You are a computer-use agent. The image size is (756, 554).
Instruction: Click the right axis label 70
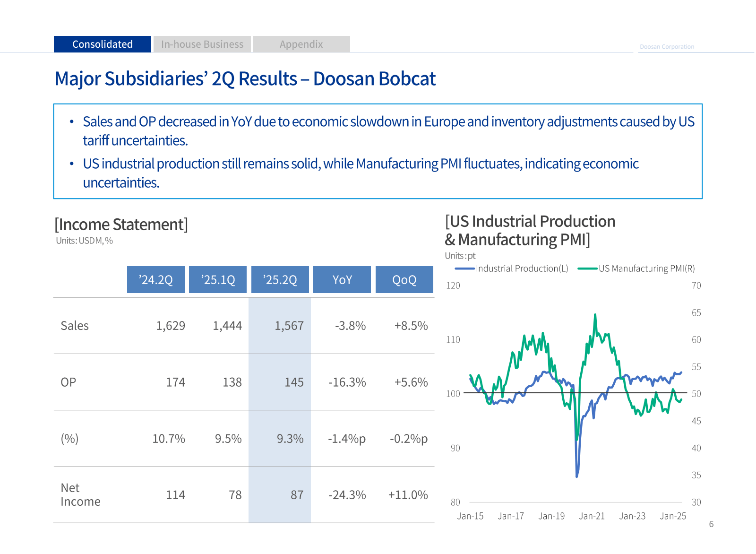[x=696, y=286]
